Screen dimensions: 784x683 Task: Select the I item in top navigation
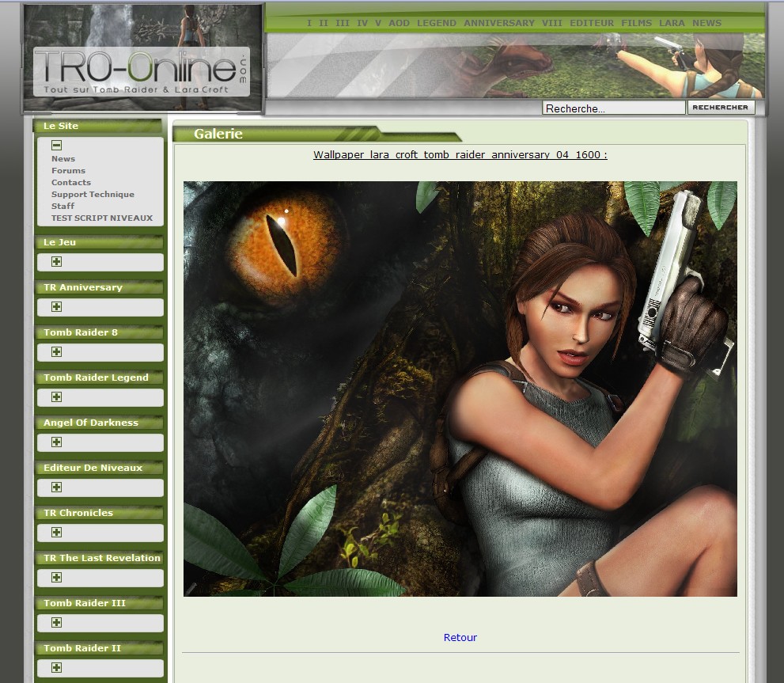[309, 23]
